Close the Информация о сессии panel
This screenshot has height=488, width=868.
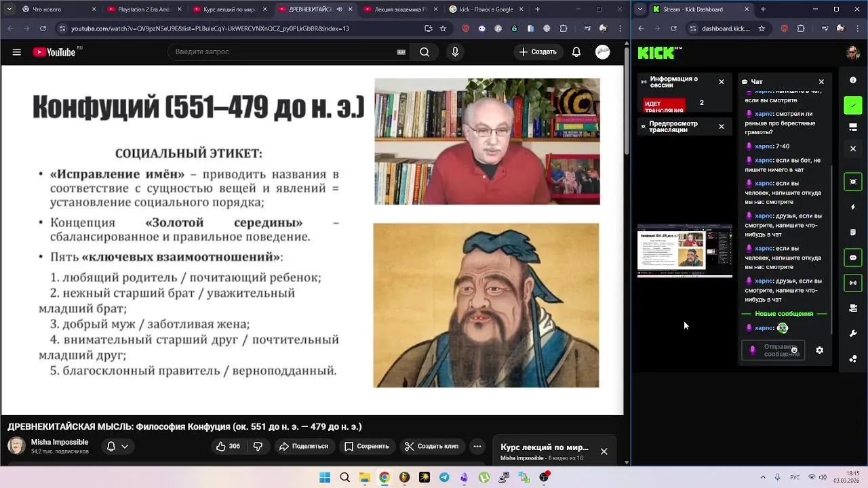point(722,82)
